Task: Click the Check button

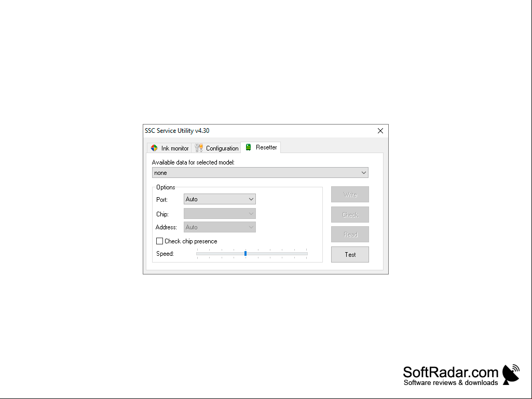Action: coord(350,215)
